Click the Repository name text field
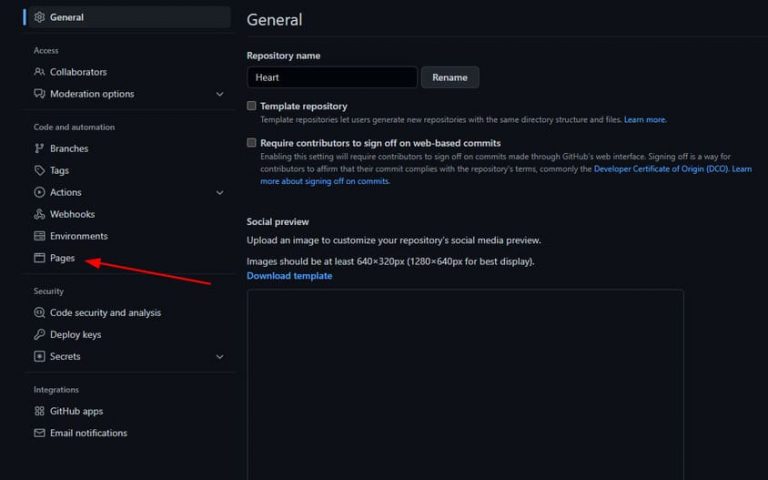This screenshot has width=768, height=480. [332, 77]
